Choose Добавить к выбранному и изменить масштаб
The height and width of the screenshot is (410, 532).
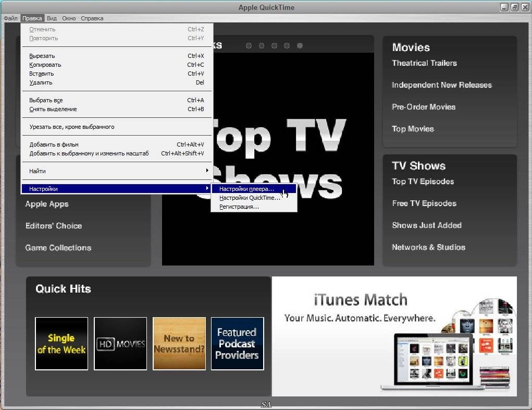coord(117,153)
